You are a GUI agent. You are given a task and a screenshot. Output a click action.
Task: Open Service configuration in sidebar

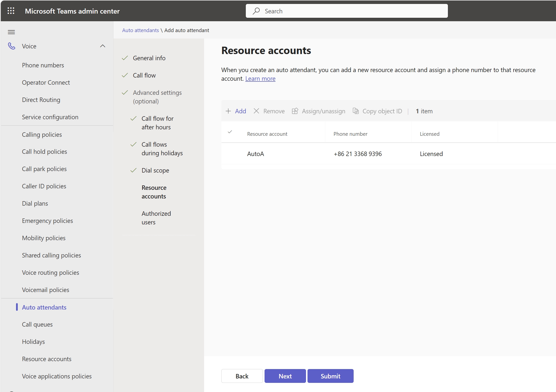(x=50, y=117)
